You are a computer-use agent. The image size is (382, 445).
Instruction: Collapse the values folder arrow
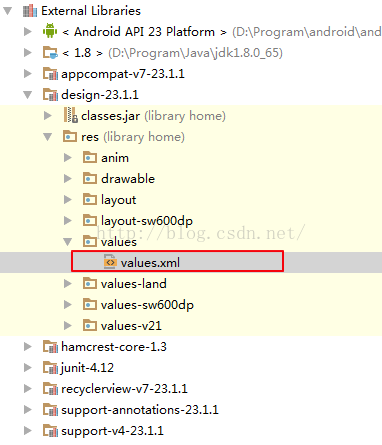point(68,242)
